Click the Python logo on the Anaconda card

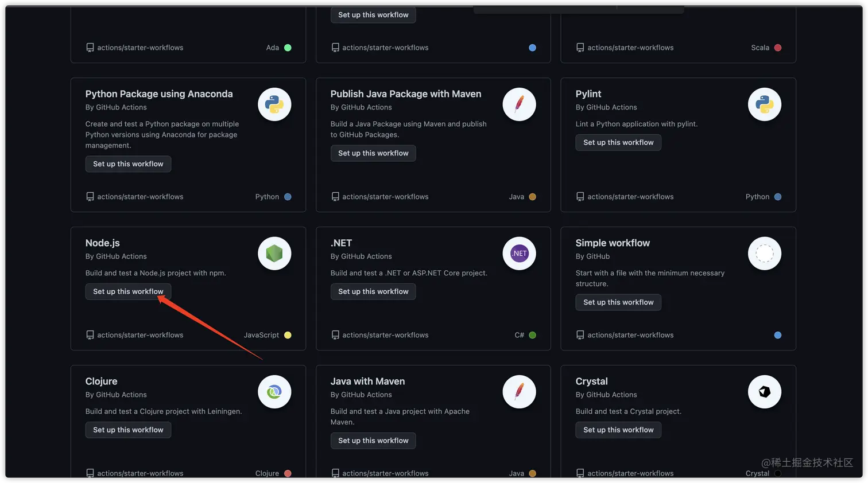(x=274, y=104)
